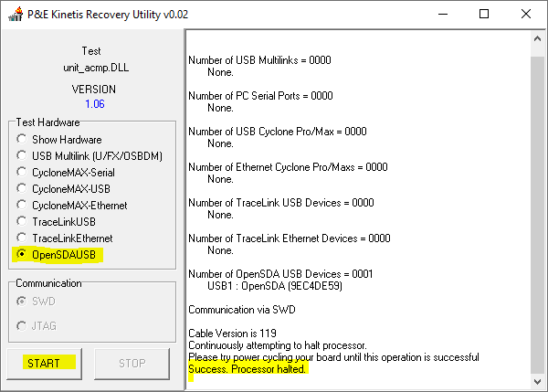Close the Recovery Utility window

click(x=526, y=14)
